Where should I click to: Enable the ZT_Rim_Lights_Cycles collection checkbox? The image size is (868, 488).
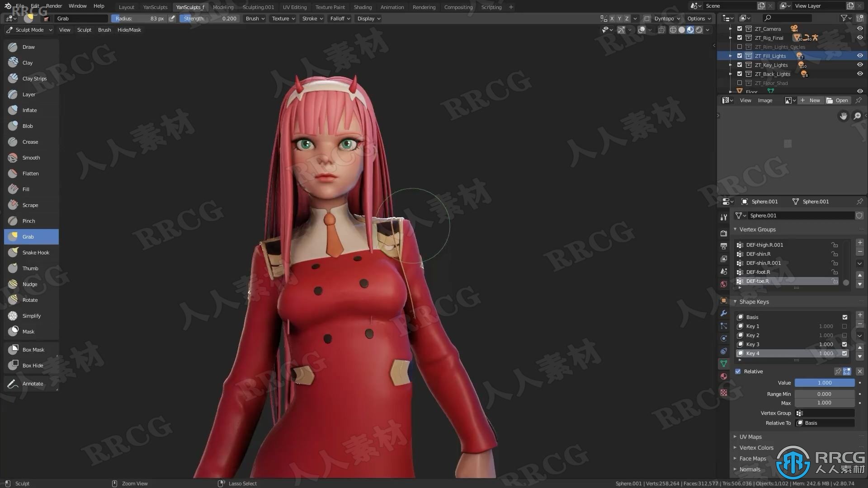[740, 47]
